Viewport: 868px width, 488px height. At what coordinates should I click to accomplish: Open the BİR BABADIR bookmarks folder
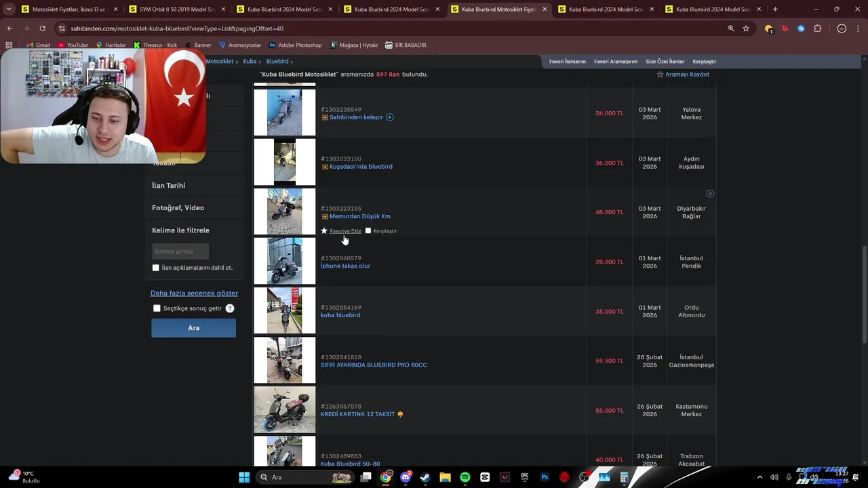(x=406, y=45)
